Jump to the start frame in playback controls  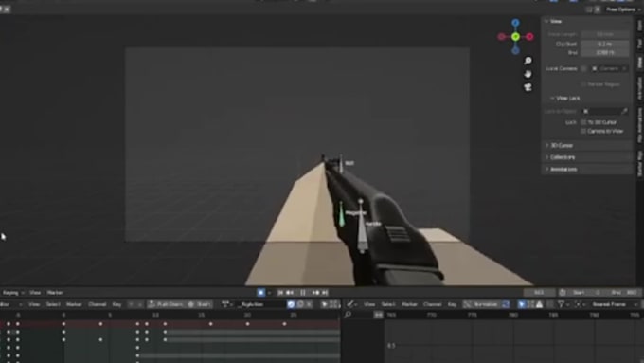pyautogui.click(x=280, y=292)
